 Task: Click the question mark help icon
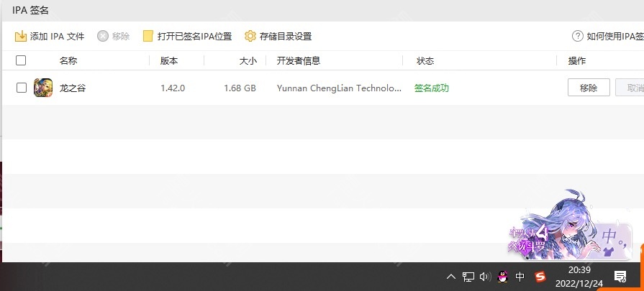578,36
